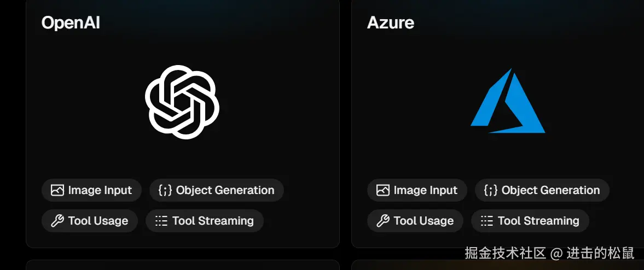This screenshot has height=270, width=644.
Task: Open the OpenAI provider card title
Action: point(71,22)
